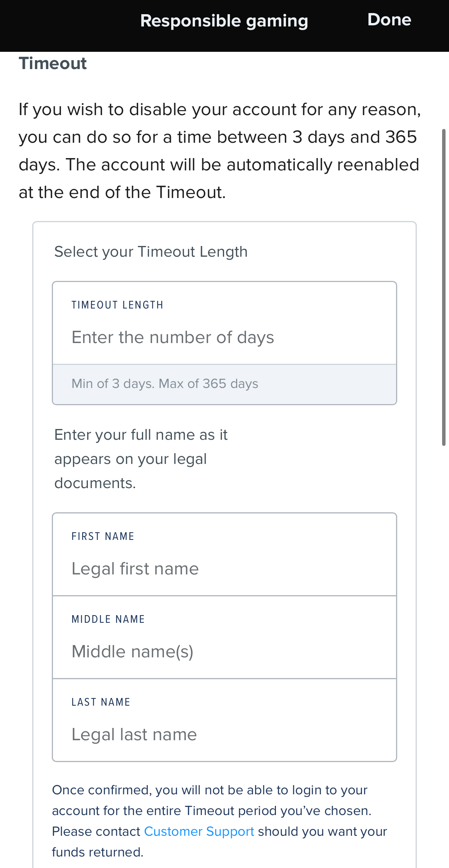Click Select your Timeout Length text
This screenshot has height=868, width=449.
pos(151,251)
